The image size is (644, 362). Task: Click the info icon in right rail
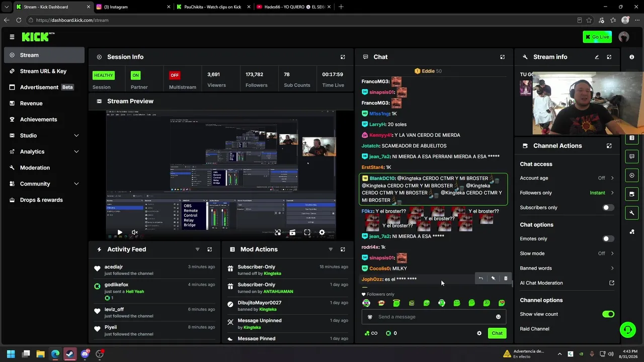[x=632, y=57]
